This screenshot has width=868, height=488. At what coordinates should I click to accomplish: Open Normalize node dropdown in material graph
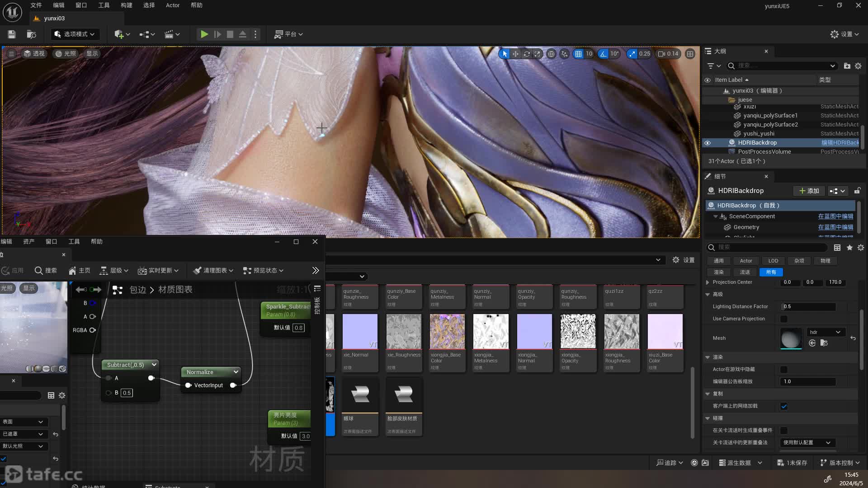[236, 372]
